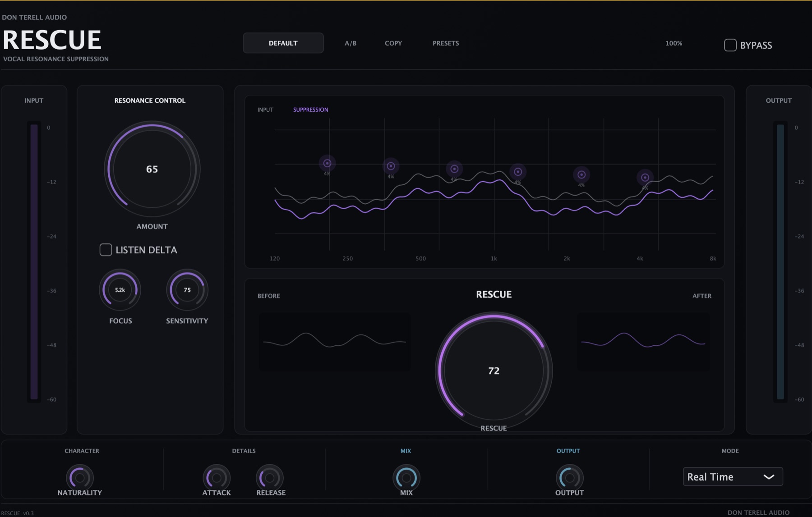
Task: Click the 100% scale setting
Action: (x=674, y=43)
